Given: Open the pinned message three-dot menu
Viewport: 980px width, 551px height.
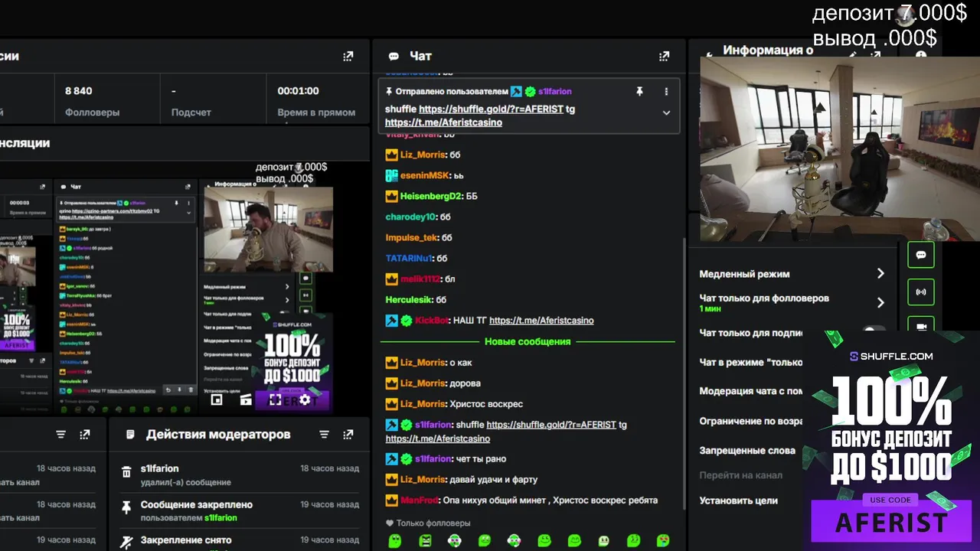Looking at the screenshot, I should point(666,91).
